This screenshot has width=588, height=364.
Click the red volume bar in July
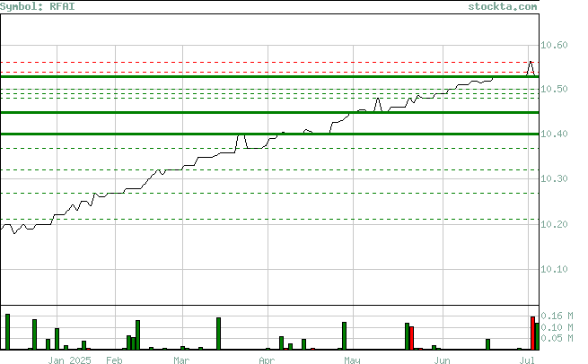coord(532,333)
